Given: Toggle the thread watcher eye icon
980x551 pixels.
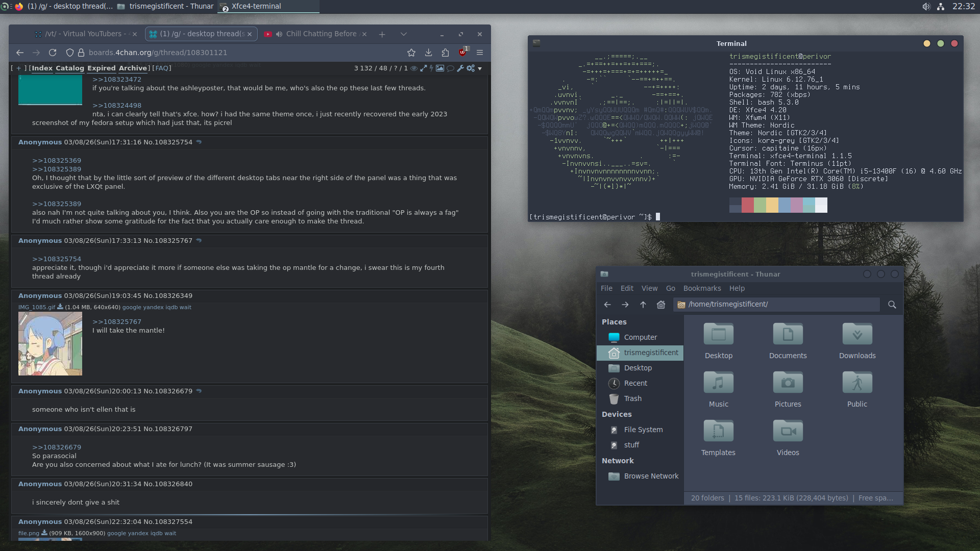Looking at the screenshot, I should (414, 68).
